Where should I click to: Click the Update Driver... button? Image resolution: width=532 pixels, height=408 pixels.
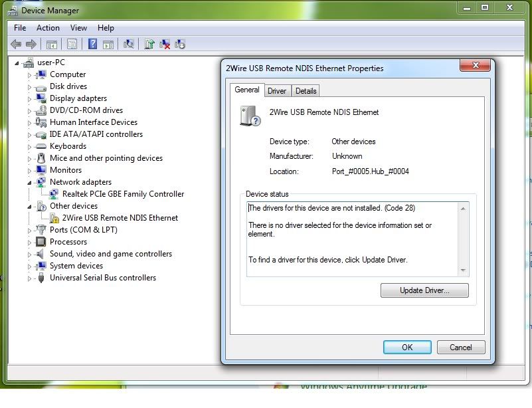(424, 290)
